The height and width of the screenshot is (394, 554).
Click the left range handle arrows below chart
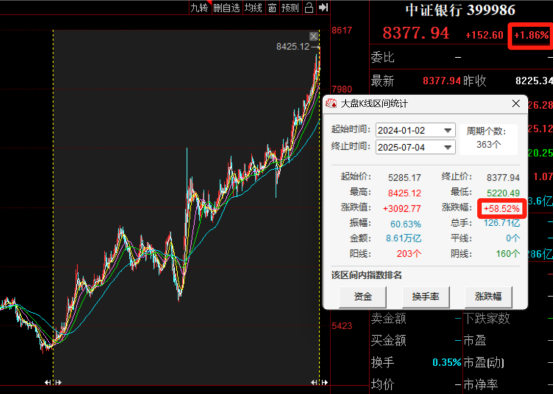tap(53, 382)
